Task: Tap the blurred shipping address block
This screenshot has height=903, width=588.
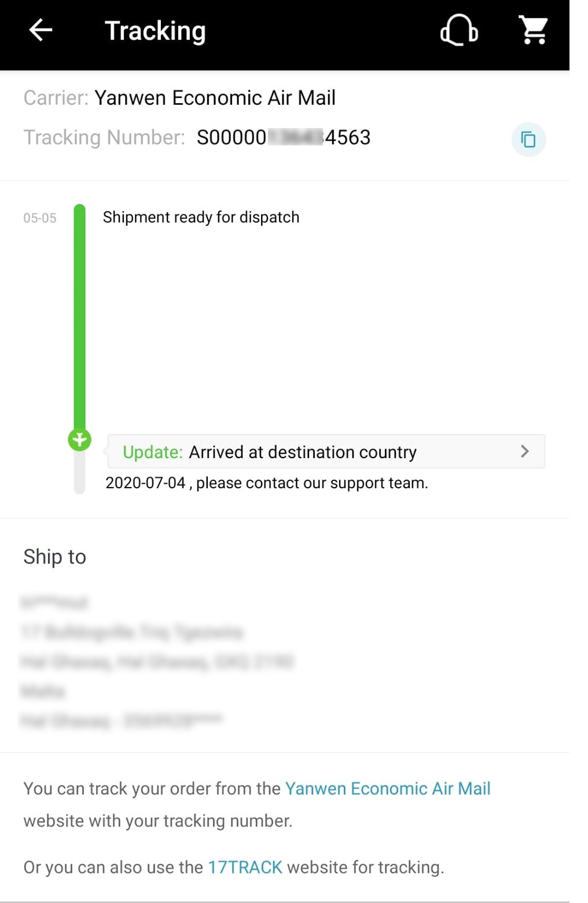Action: click(x=156, y=661)
